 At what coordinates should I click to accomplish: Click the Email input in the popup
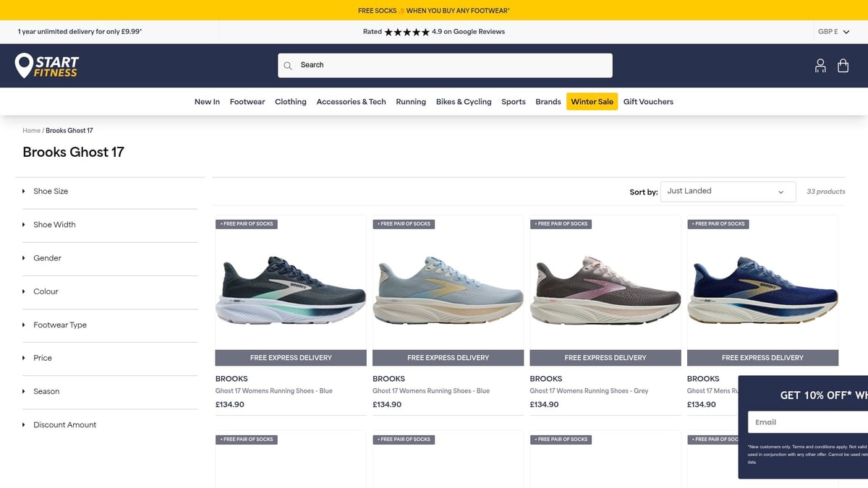808,422
